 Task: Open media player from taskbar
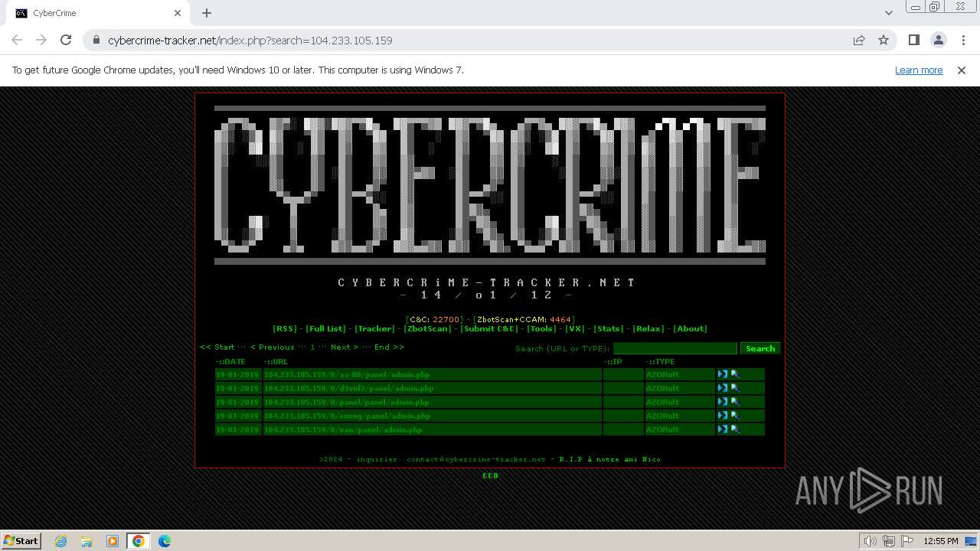point(113,541)
